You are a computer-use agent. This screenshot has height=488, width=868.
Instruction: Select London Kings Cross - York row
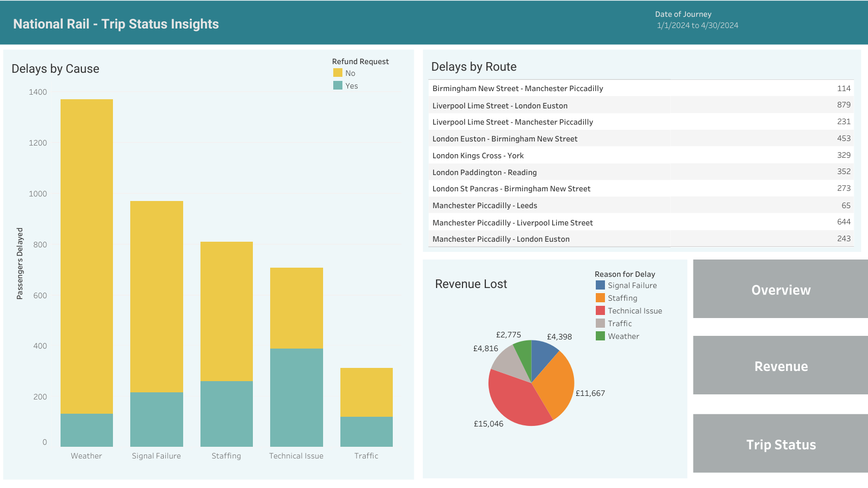641,155
